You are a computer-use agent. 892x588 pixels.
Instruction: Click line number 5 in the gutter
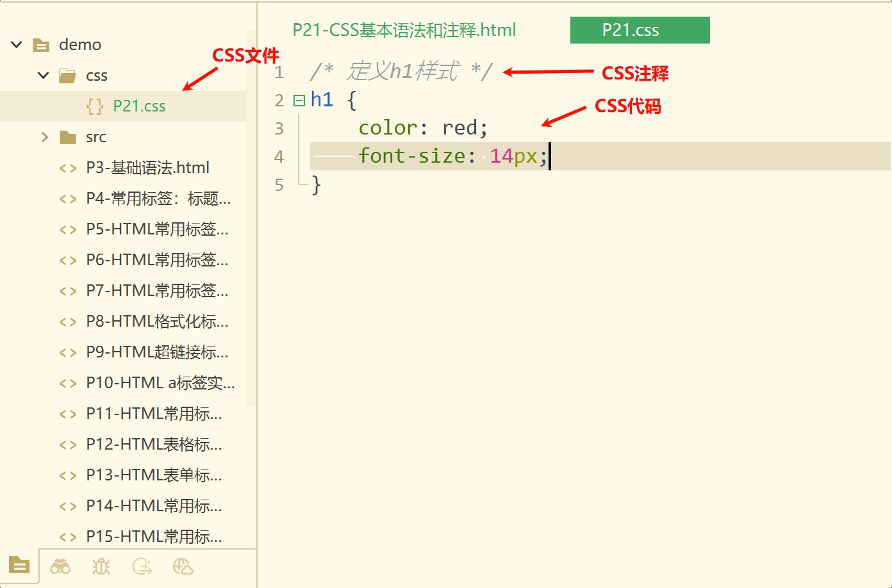(279, 185)
